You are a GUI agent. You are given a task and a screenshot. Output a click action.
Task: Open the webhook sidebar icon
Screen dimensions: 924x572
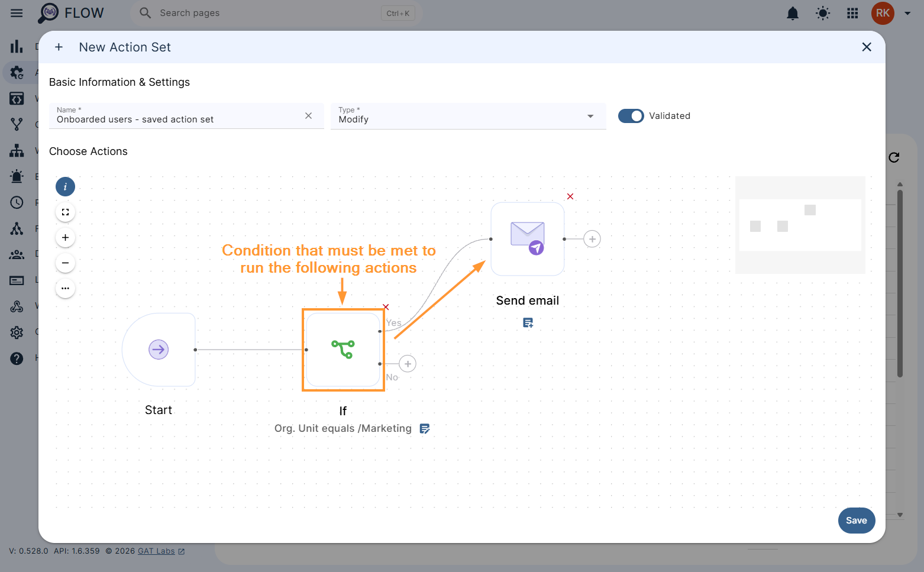click(x=17, y=306)
